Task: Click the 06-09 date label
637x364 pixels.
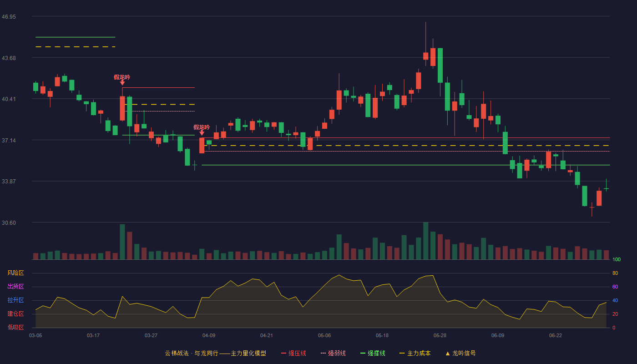Action: 498,335
